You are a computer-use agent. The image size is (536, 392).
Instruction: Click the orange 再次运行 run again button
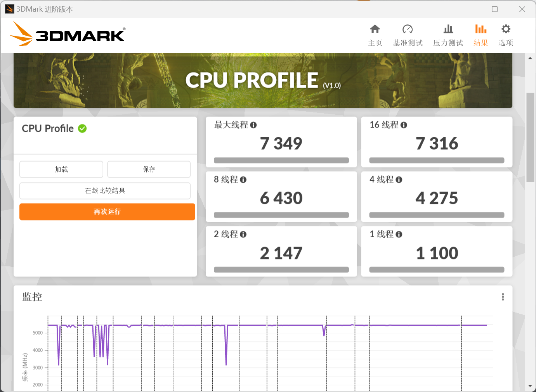[x=107, y=212]
